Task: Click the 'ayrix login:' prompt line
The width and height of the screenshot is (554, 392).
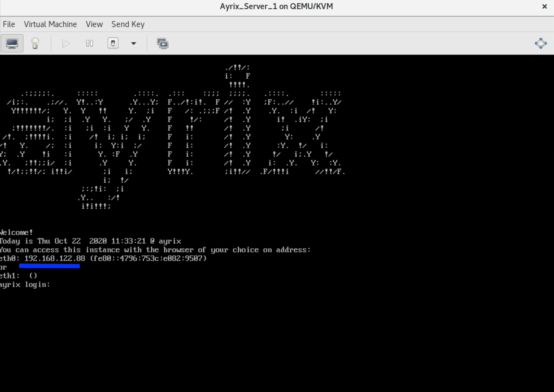Action: pyautogui.click(x=25, y=285)
